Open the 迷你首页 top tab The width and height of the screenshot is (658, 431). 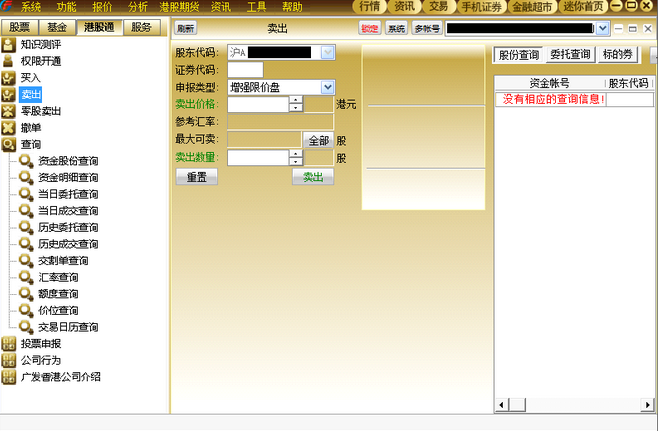tap(583, 6)
